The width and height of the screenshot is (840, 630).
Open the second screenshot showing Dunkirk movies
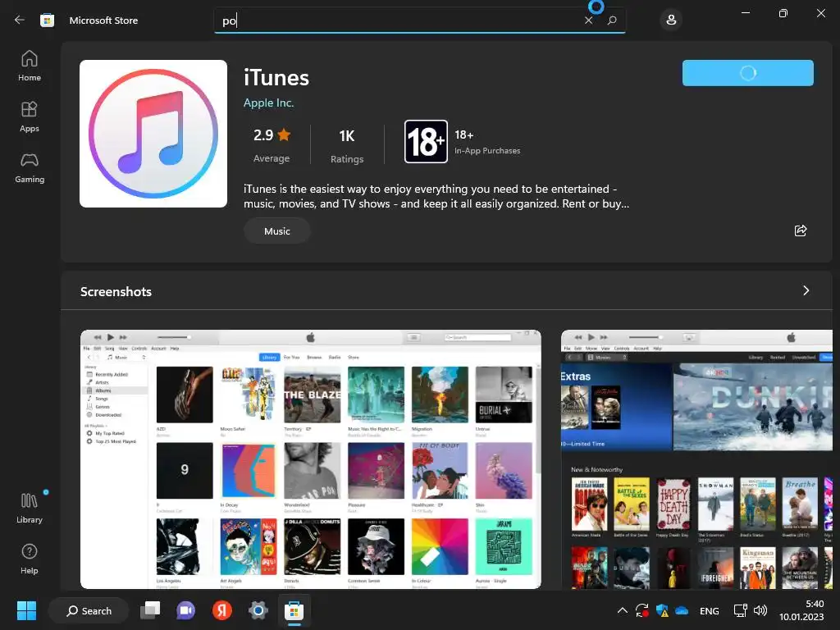pyautogui.click(x=696, y=459)
